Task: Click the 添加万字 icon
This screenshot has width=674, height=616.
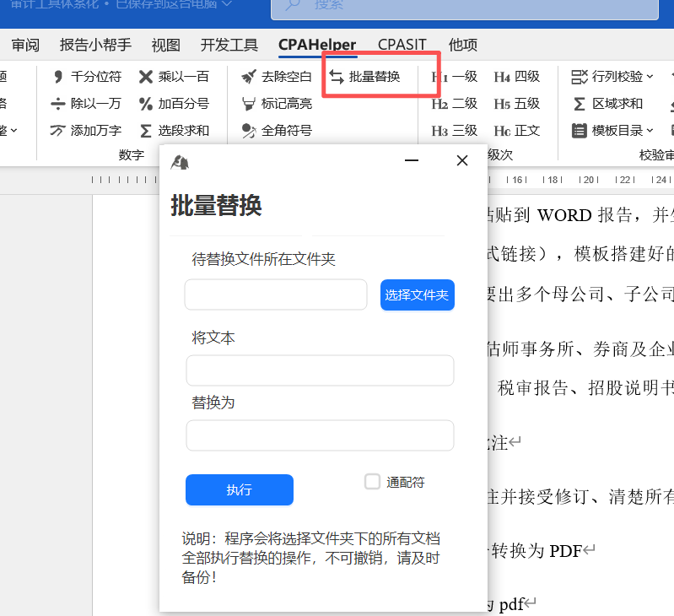Action: [57, 130]
